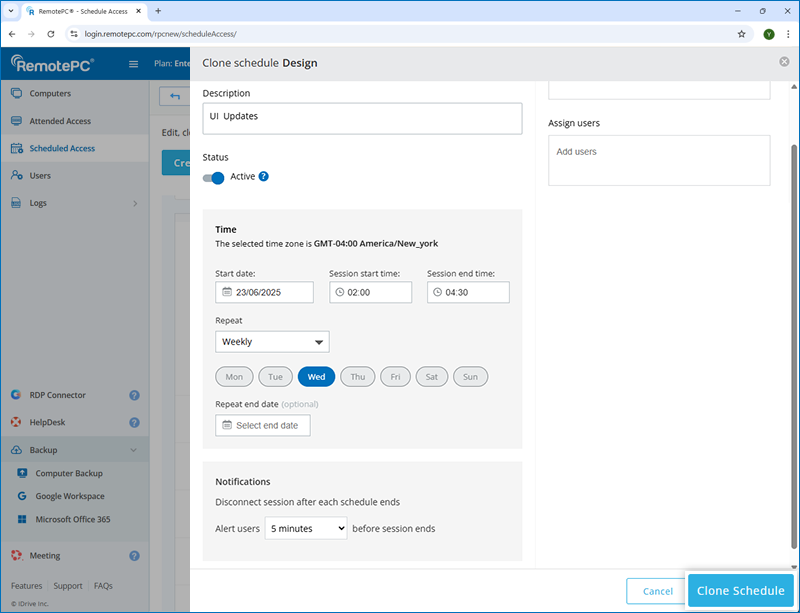Click the hamburger menu icon beside RemotePC logo
This screenshot has height=613, width=800.
click(134, 65)
